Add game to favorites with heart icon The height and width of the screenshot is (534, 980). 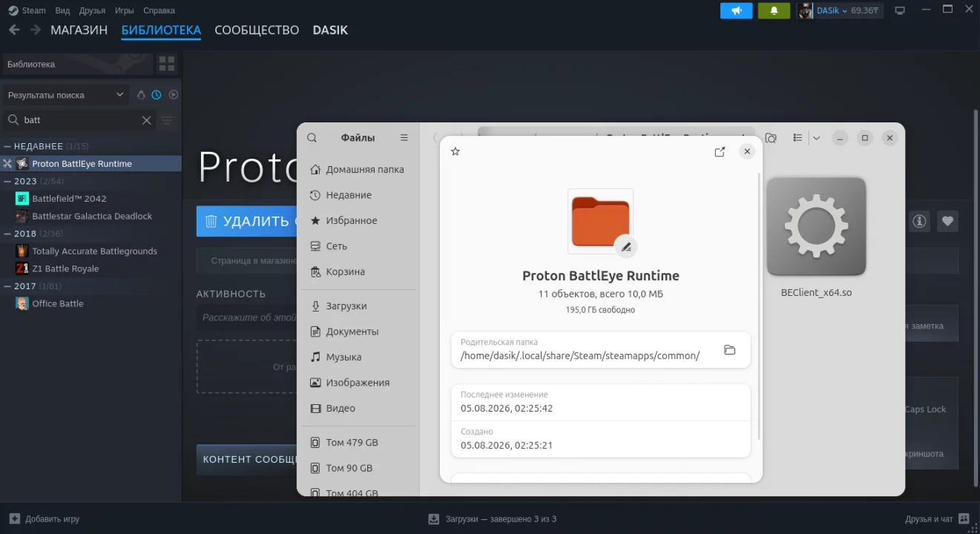tap(947, 221)
